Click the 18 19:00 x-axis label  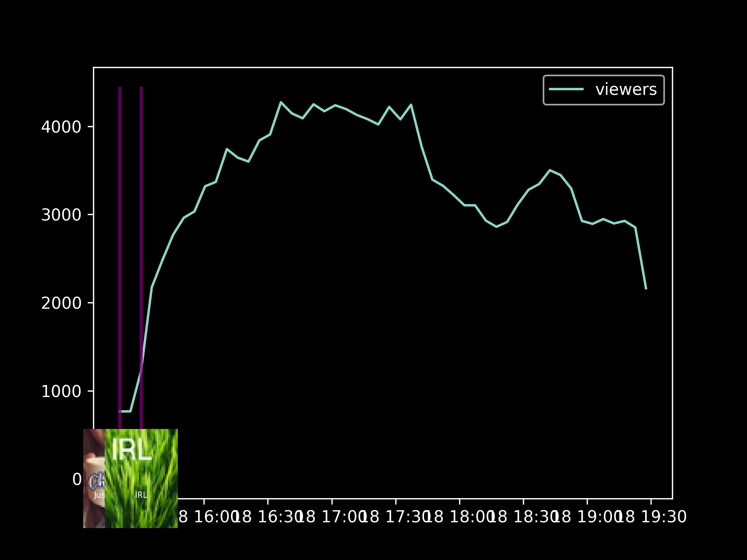(588, 517)
